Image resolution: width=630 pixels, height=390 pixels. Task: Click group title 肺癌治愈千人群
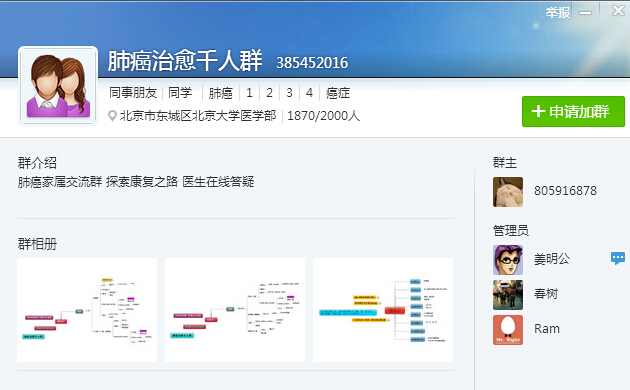(x=185, y=61)
